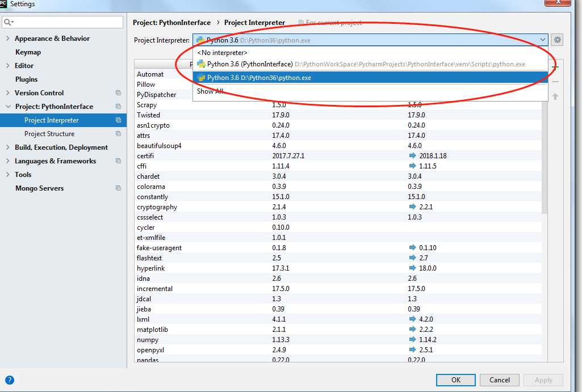Select the colorama package row
Image resolution: width=582 pixels, height=392 pixels.
(x=338, y=187)
